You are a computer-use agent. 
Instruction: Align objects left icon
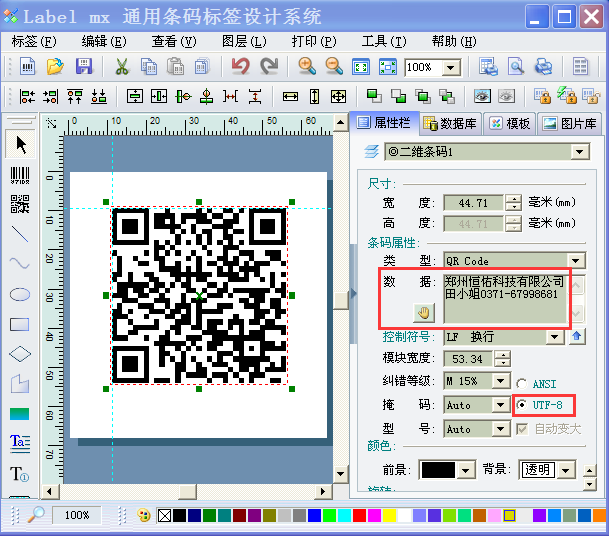point(27,96)
